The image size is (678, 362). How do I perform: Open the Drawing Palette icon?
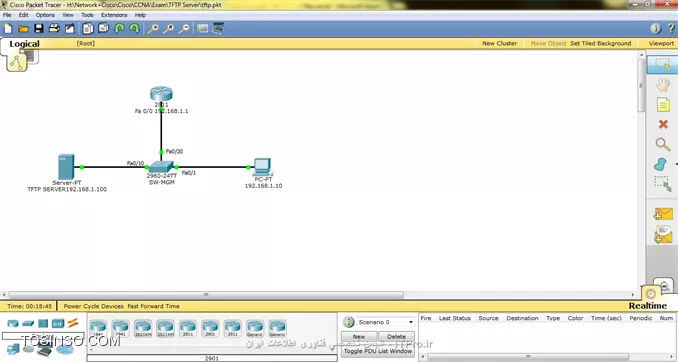pyautogui.click(x=202, y=29)
